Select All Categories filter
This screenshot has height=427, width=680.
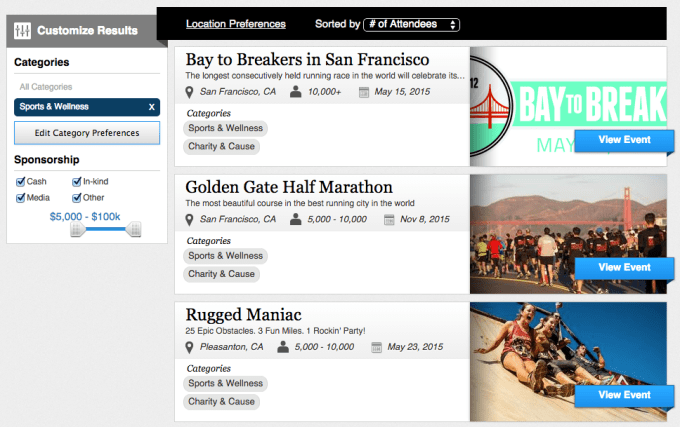(x=46, y=87)
